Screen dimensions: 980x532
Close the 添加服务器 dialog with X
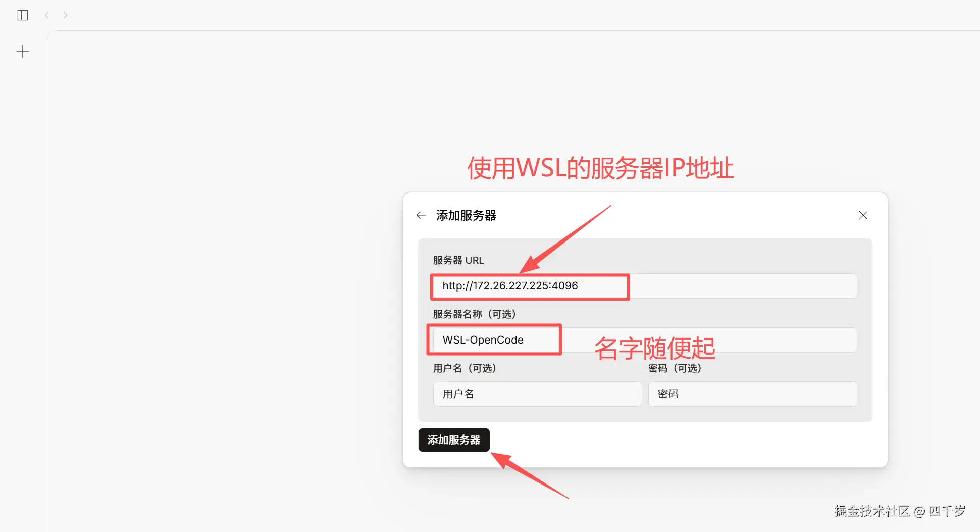pos(863,216)
